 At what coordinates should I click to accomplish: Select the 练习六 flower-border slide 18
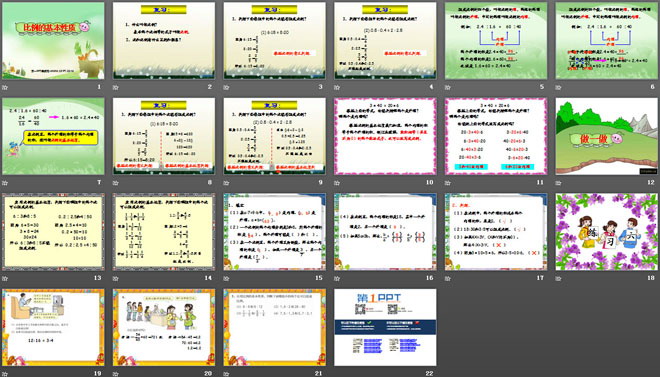pos(607,232)
